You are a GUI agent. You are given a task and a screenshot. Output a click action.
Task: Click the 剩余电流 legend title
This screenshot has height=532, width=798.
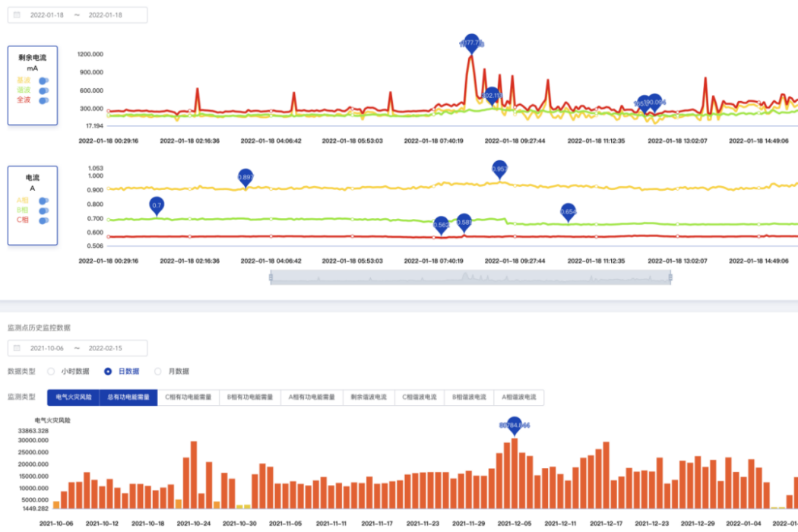pyautogui.click(x=32, y=58)
